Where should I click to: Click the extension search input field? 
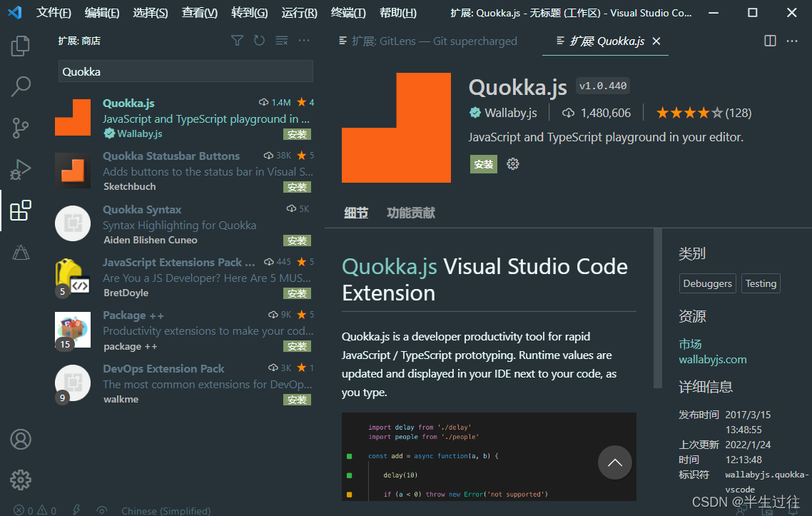pyautogui.click(x=186, y=71)
